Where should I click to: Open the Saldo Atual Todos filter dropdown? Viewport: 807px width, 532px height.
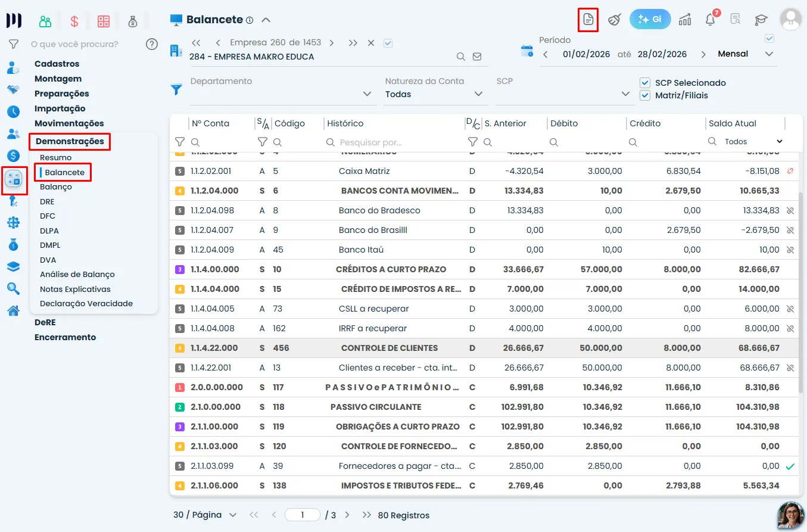[753, 142]
